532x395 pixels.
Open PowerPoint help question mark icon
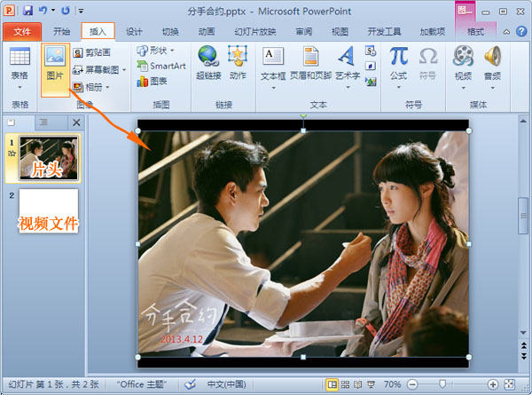(521, 32)
